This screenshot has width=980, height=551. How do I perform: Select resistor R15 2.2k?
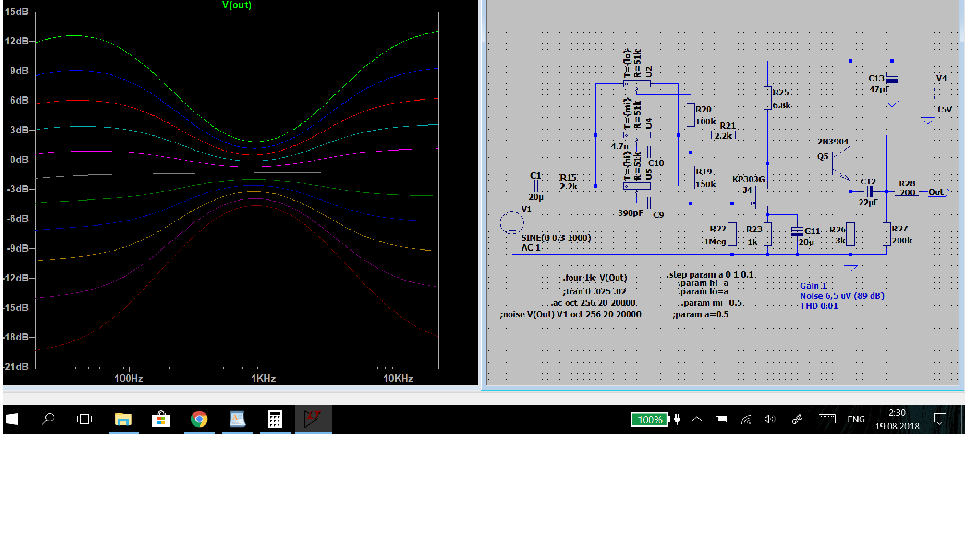(x=569, y=186)
